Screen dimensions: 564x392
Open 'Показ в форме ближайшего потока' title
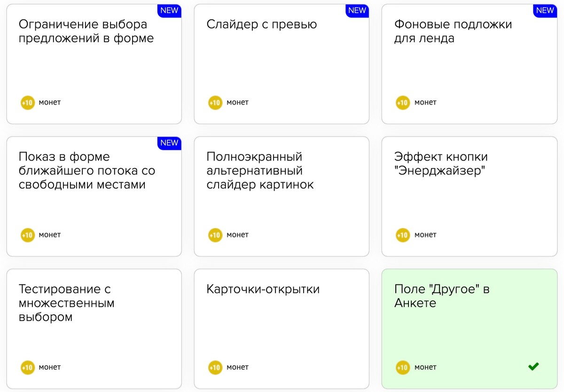[x=87, y=170]
